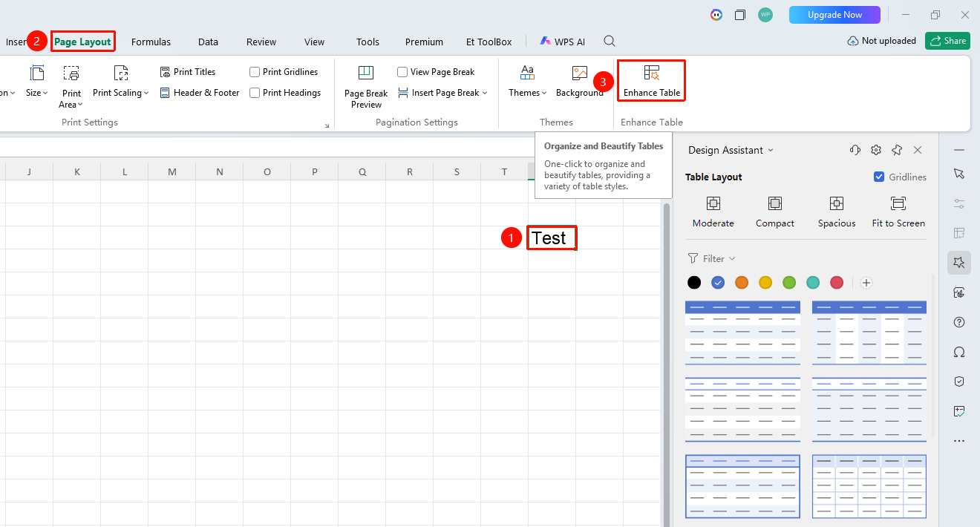Click the Upgrade Now button
980x527 pixels.
click(834, 15)
